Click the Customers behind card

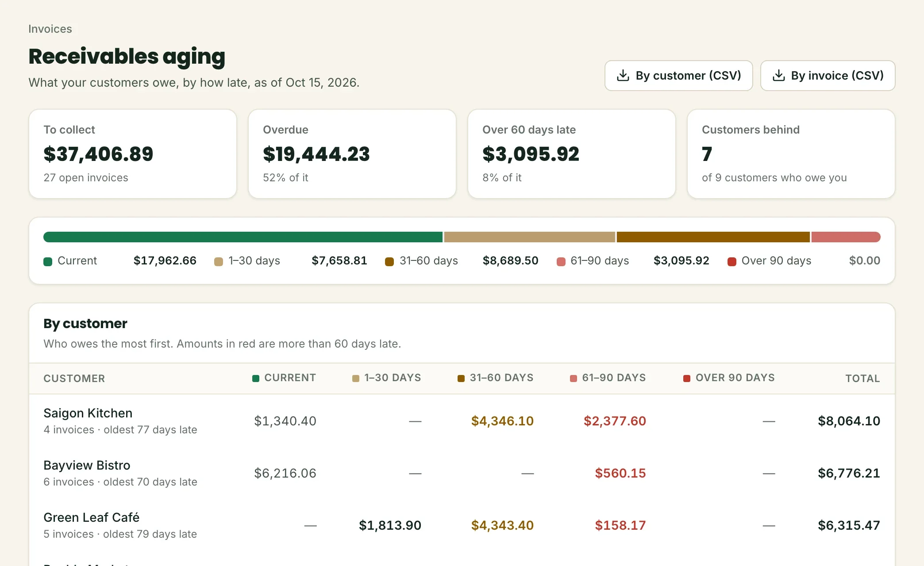[791, 154]
